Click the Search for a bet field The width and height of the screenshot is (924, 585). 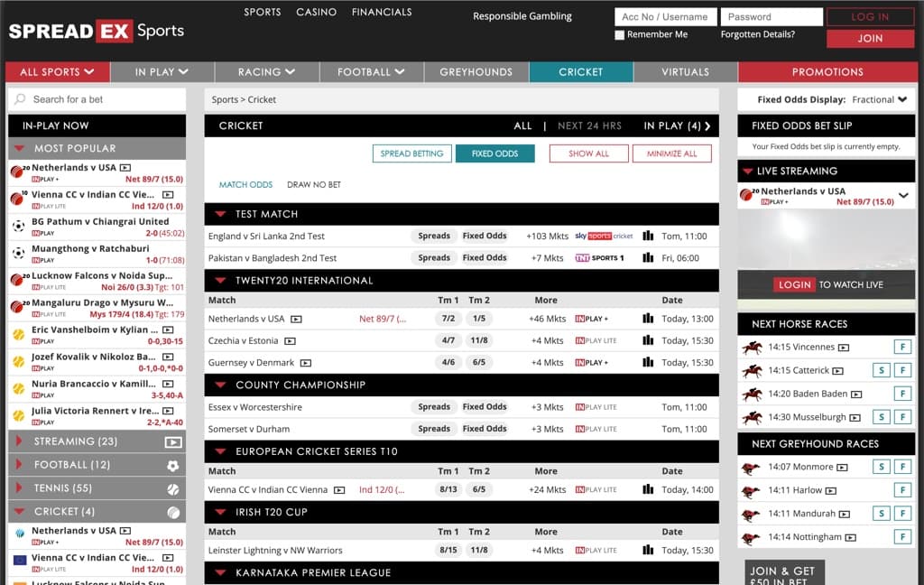pos(97,99)
